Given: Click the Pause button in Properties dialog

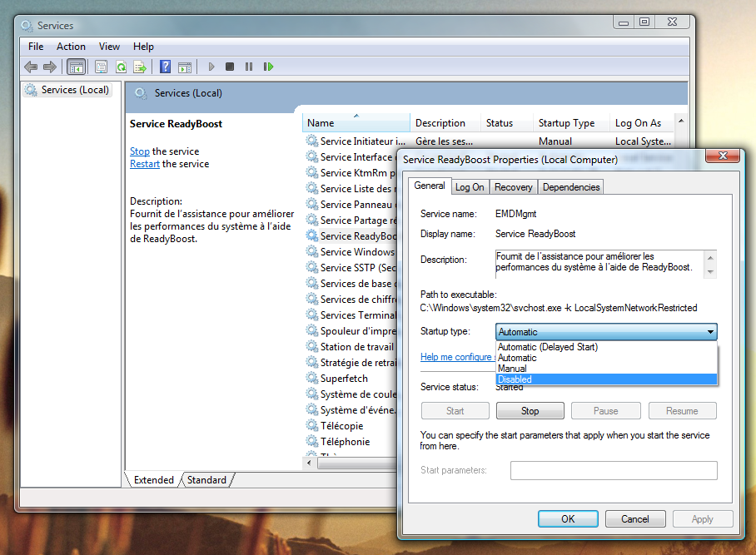Looking at the screenshot, I should coord(605,411).
